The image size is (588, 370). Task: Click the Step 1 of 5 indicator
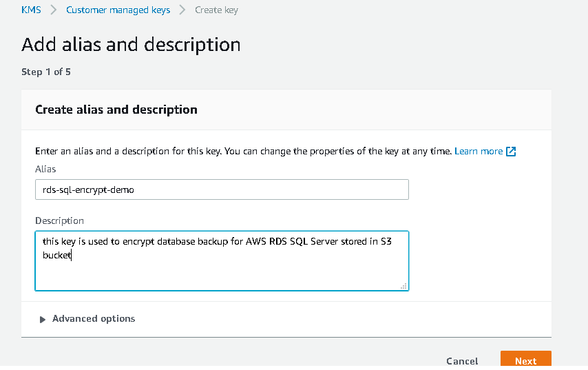46,72
